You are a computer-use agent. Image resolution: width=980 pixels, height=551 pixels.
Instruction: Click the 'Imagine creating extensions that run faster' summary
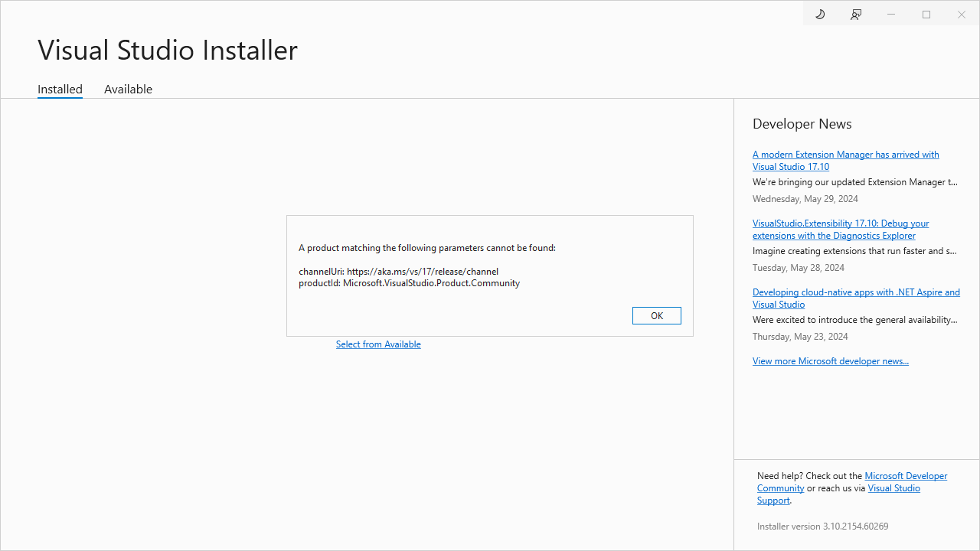pos(854,251)
